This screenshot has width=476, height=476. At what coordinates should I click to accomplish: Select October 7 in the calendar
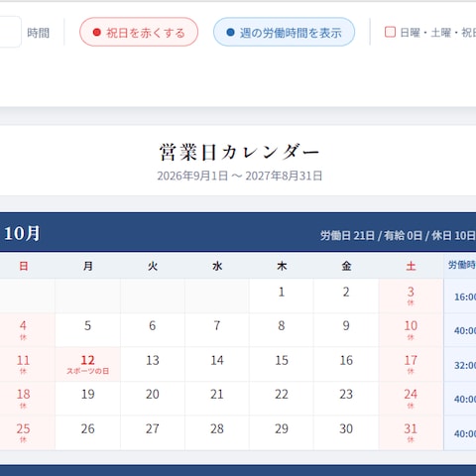[217, 330]
